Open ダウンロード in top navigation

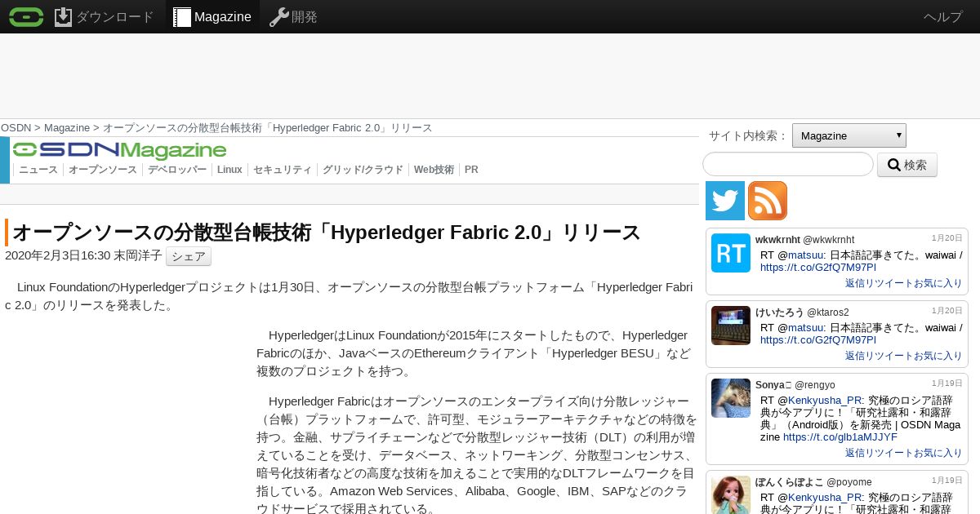coord(114,17)
